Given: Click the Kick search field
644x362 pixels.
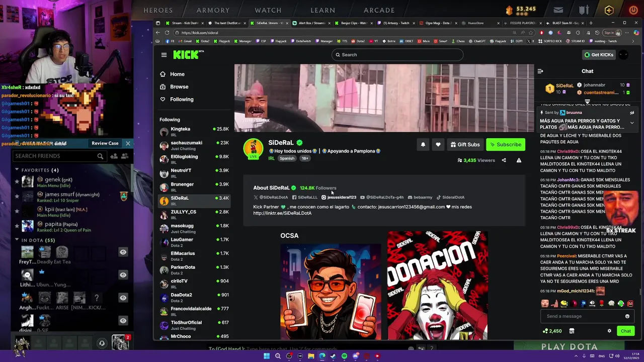Looking at the screenshot, I should pos(397,55).
